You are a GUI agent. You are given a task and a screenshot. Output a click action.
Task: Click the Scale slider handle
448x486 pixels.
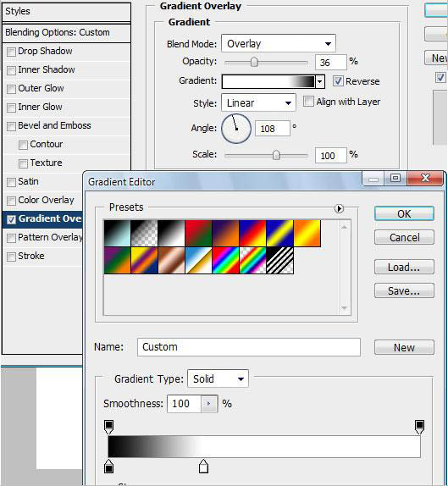click(276, 155)
